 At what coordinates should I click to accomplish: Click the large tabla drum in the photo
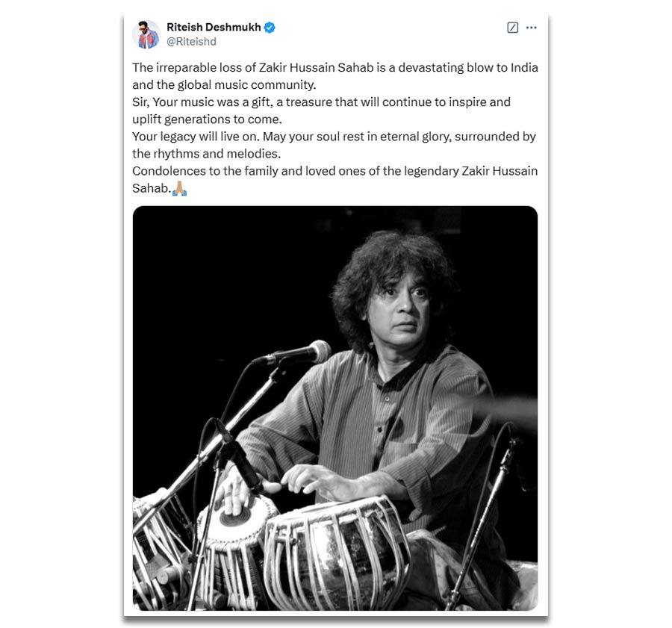(337, 553)
